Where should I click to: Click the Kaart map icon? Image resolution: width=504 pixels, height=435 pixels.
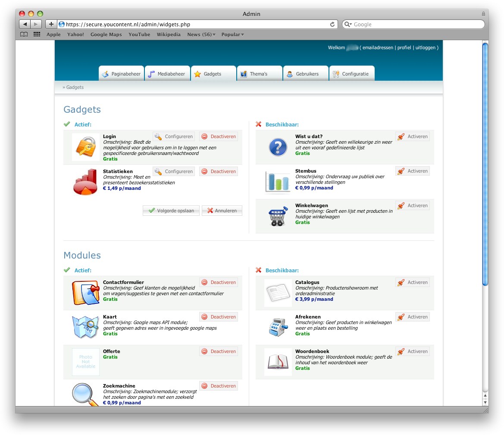click(85, 328)
